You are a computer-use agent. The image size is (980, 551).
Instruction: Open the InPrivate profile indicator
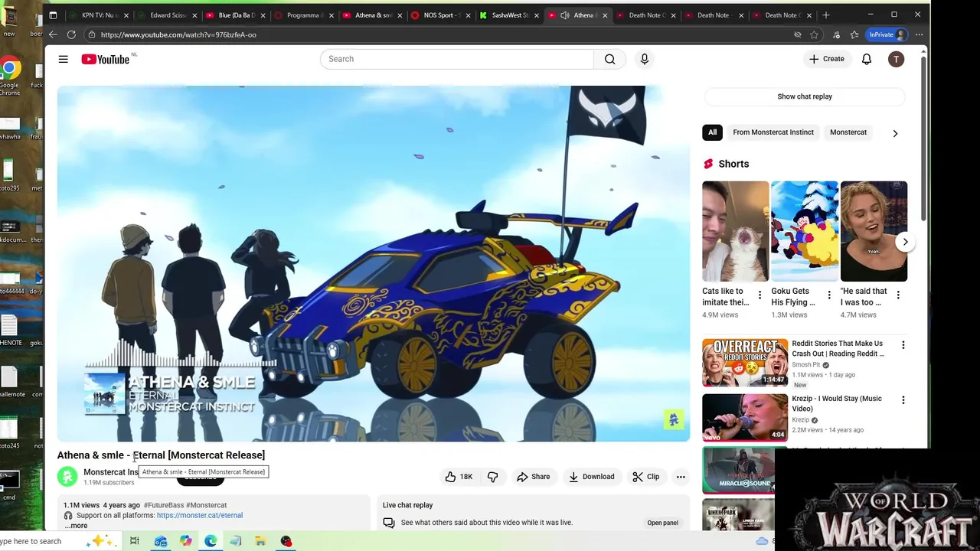pyautogui.click(x=887, y=34)
